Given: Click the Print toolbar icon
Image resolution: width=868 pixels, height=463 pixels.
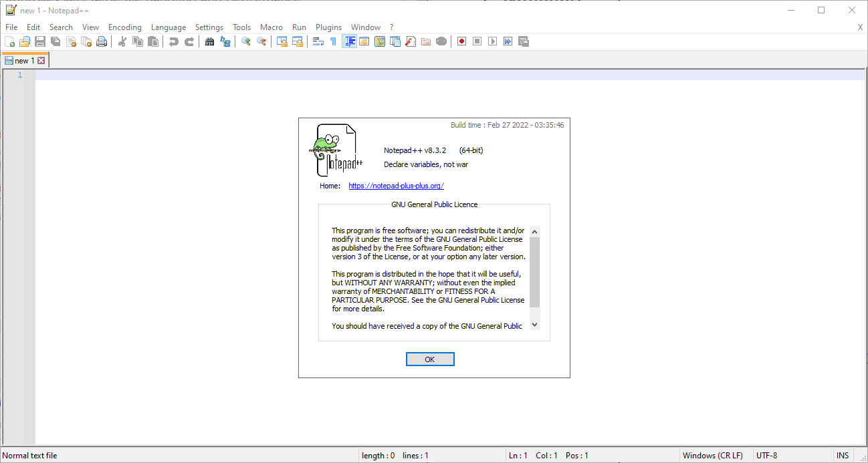Looking at the screenshot, I should point(102,41).
